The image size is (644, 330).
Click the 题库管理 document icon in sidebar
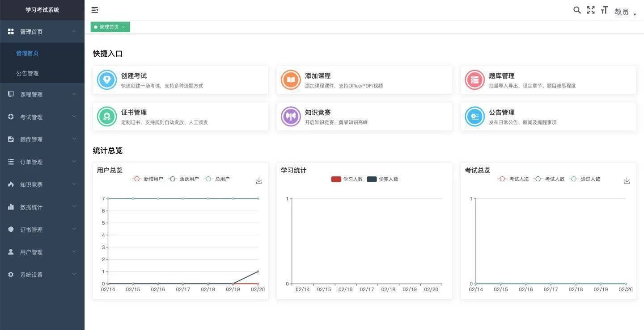tap(11, 139)
